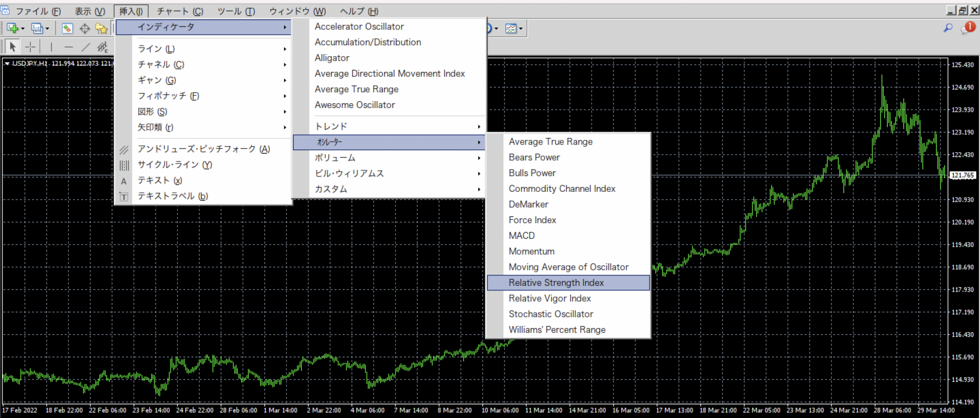The width and height of the screenshot is (980, 418).
Task: Choose the trendline drawing tool
Action: pos(86,47)
